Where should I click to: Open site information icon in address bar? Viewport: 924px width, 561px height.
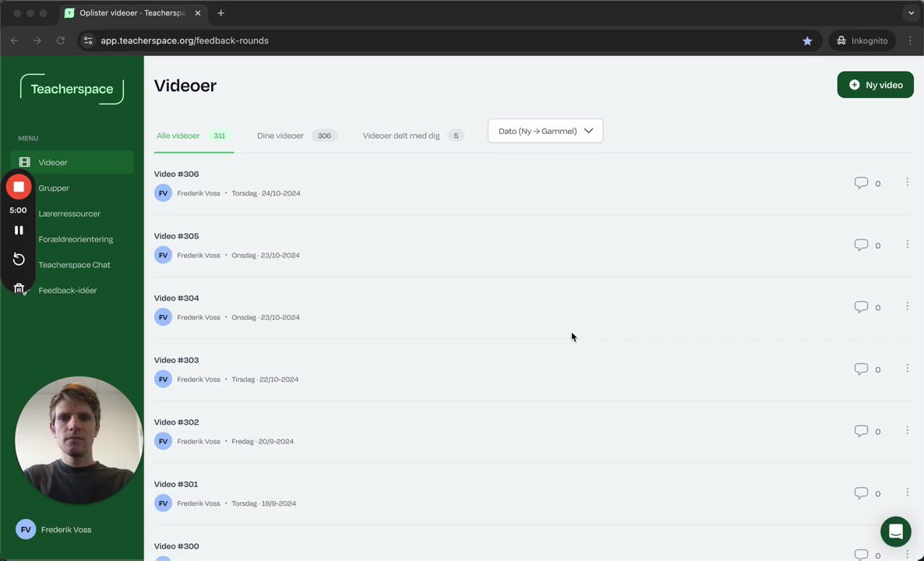coord(88,41)
